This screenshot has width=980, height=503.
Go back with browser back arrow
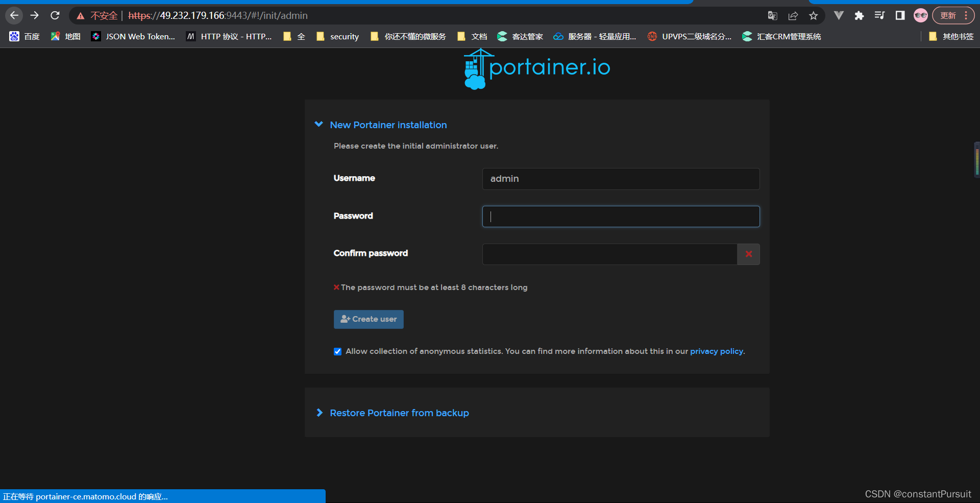click(x=14, y=15)
